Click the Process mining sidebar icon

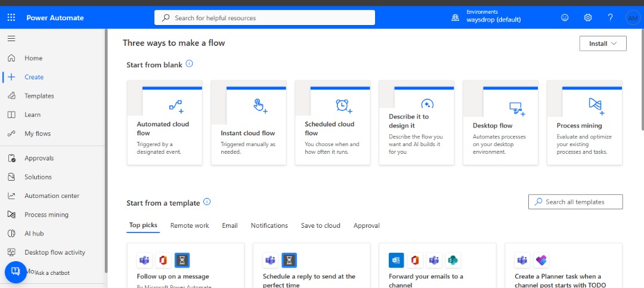coord(11,215)
